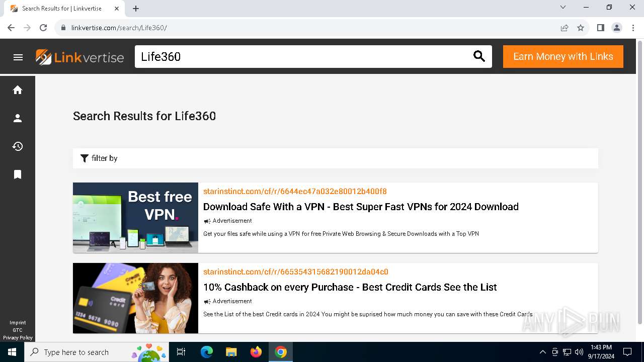The height and width of the screenshot is (362, 644).
Task: Click the Linkvertise logo
Action: (x=79, y=57)
